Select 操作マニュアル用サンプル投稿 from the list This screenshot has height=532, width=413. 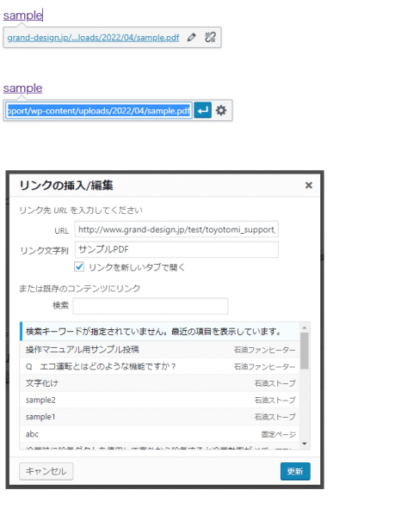point(160,350)
